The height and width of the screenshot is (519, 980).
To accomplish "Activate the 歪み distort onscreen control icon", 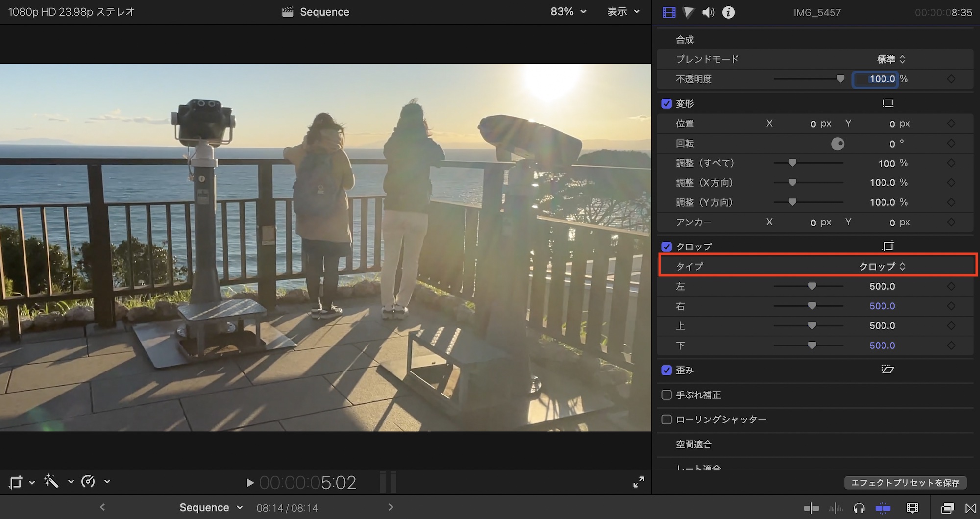I will (x=888, y=370).
